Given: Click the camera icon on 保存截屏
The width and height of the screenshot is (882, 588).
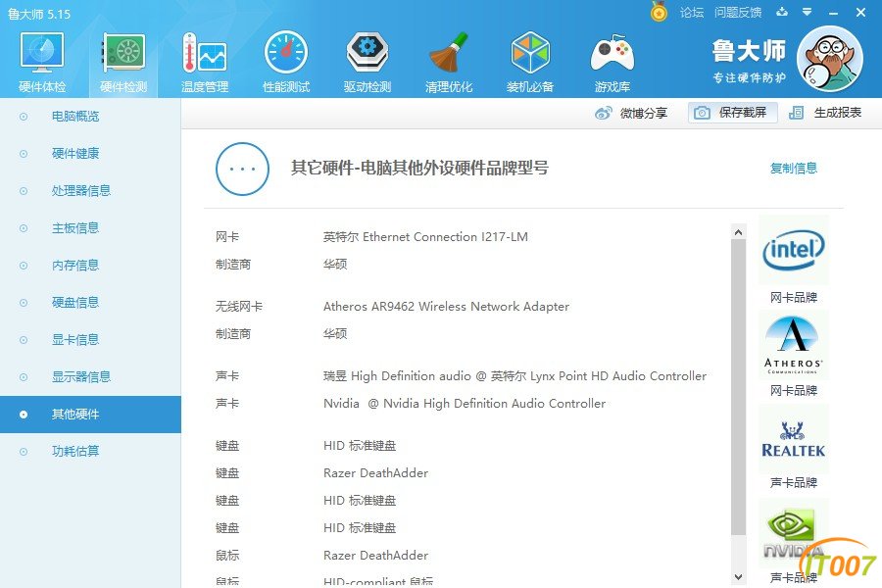Looking at the screenshot, I should coord(702,113).
